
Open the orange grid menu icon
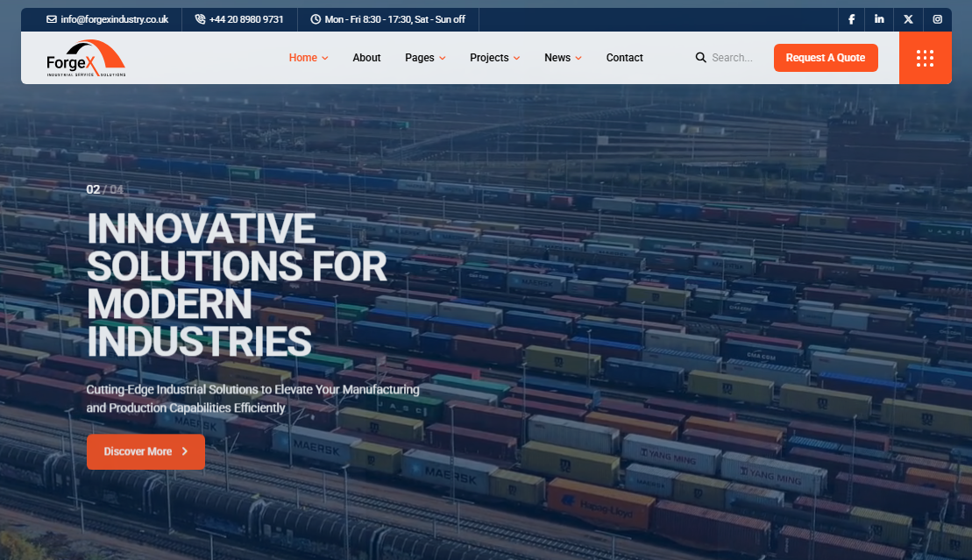pos(925,58)
